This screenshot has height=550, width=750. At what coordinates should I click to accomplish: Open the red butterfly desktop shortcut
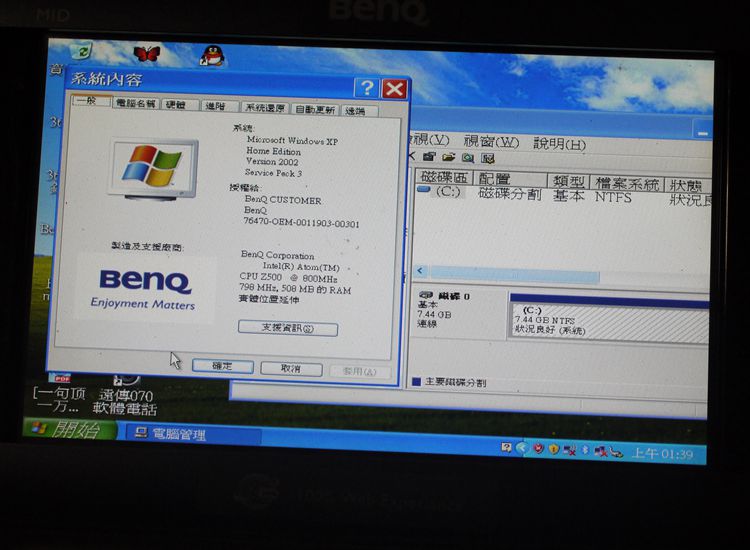point(147,54)
